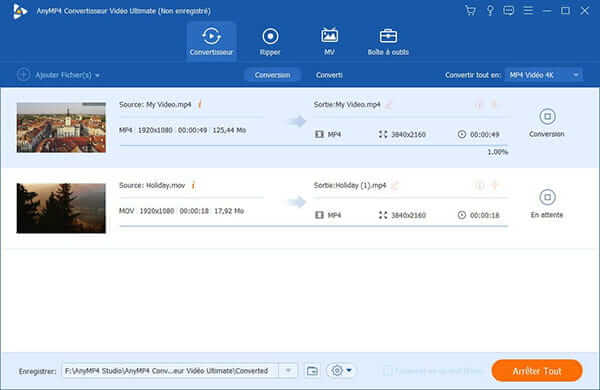Image resolution: width=600 pixels, height=390 pixels.
Task: Click the info icon beside Holiday.mov source
Action: 194,185
